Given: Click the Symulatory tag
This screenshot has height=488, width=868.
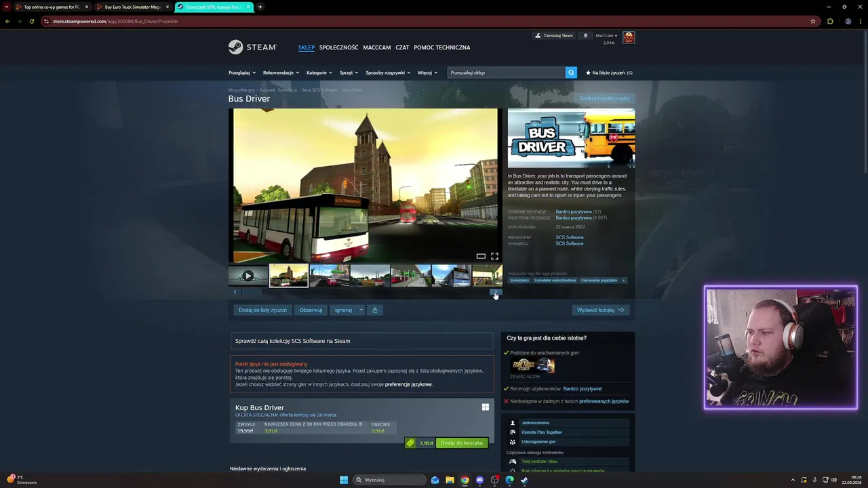Looking at the screenshot, I should click(519, 281).
